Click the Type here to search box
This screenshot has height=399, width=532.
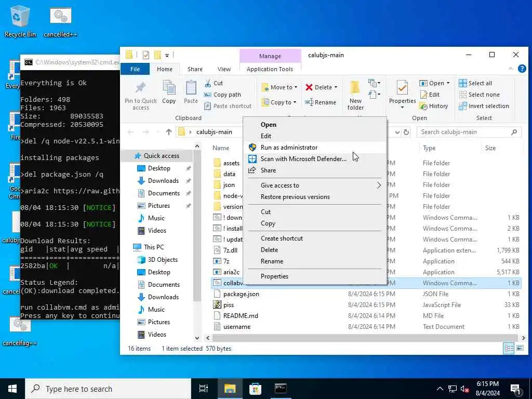point(108,389)
